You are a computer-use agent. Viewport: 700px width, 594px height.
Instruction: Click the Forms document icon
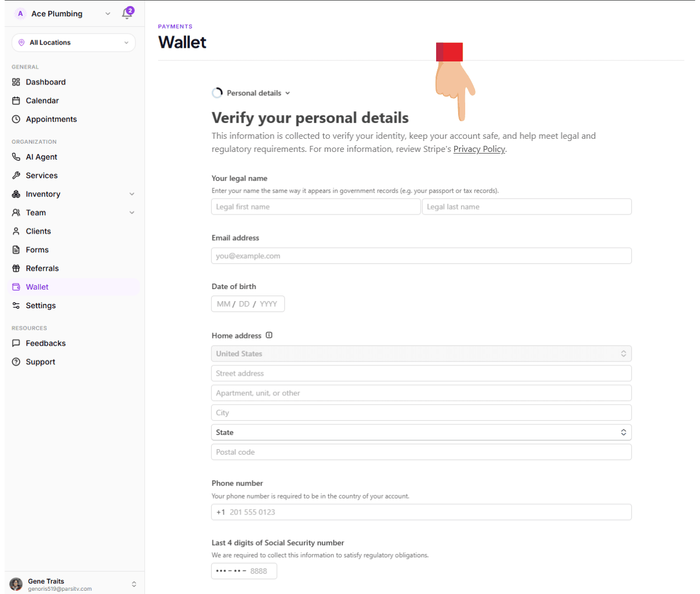pos(16,250)
